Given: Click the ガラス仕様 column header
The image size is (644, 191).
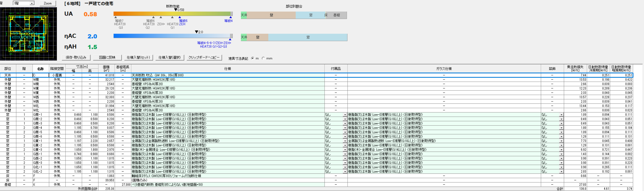Looking at the screenshot, I should tap(444, 69).
